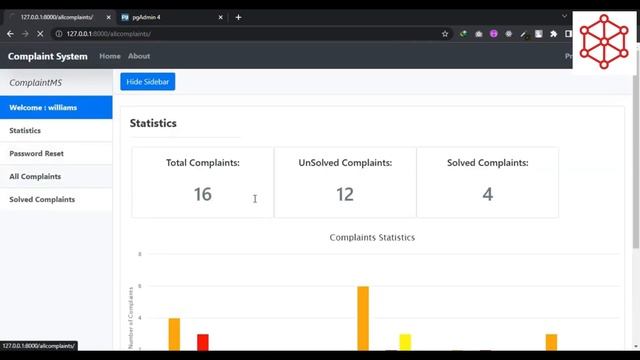Open the About navbar link

tap(139, 56)
